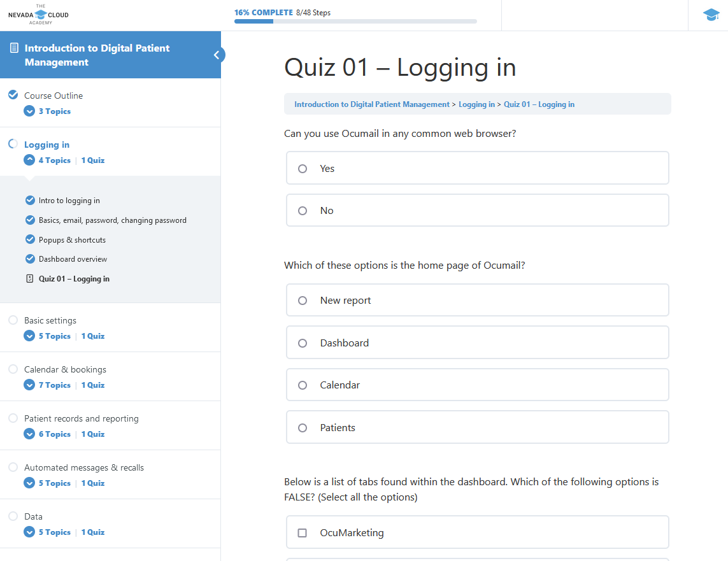This screenshot has height=561, width=728.
Task: Open the Logging in section title
Action: [47, 145]
